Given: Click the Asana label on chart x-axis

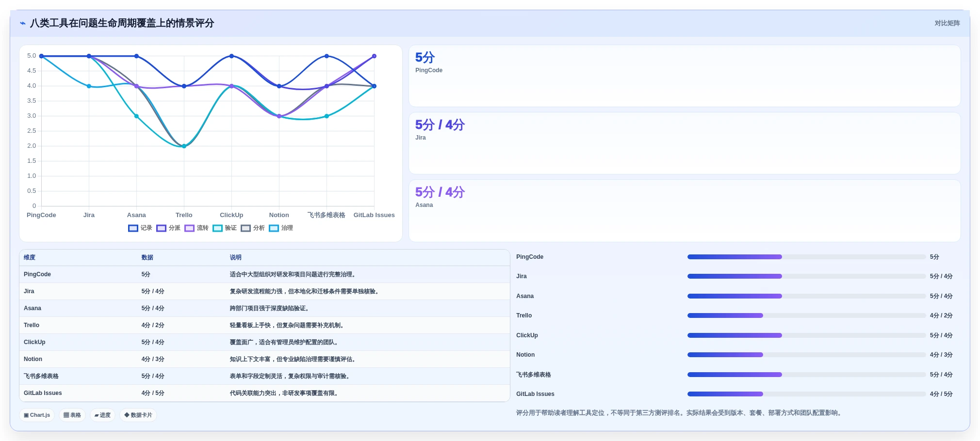Looking at the screenshot, I should [x=136, y=215].
